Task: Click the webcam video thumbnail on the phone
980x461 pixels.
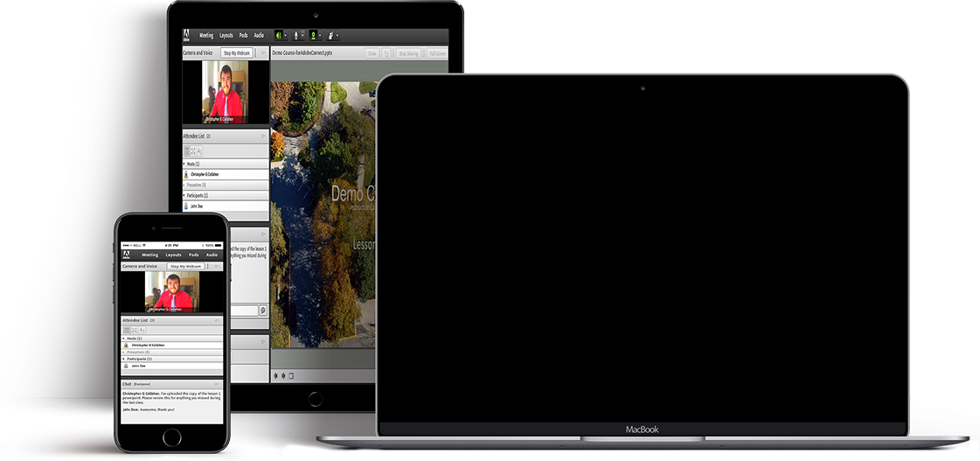Action: tap(171, 291)
